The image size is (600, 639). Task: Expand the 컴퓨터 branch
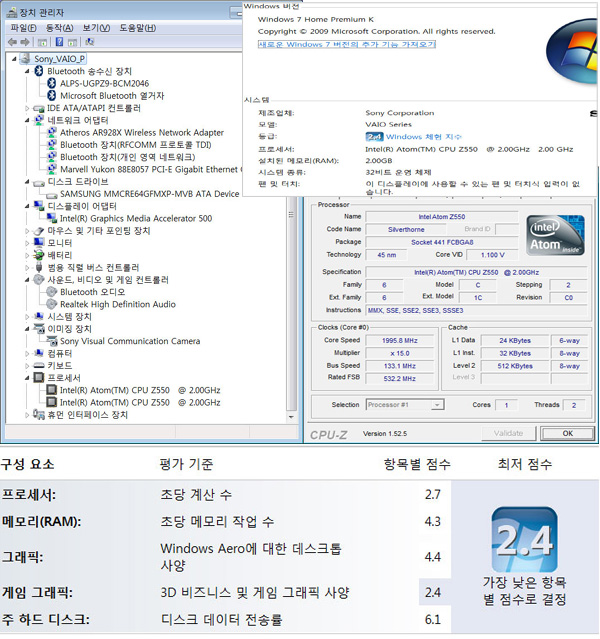pos(27,353)
